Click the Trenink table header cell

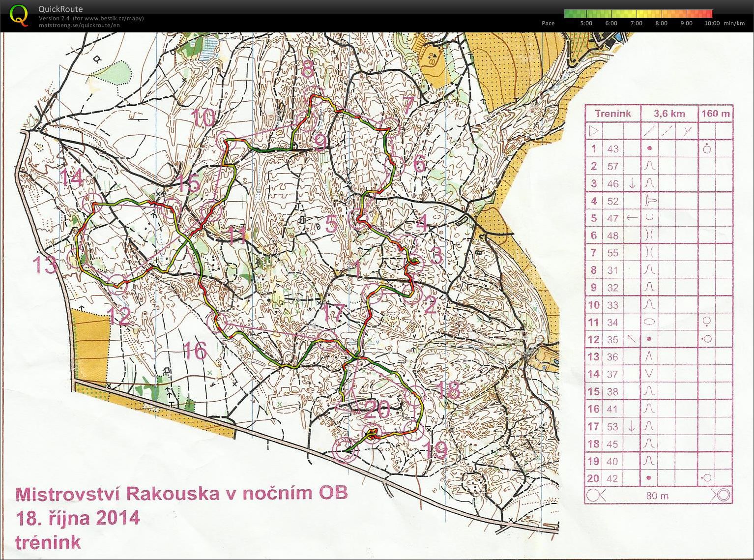(612, 113)
